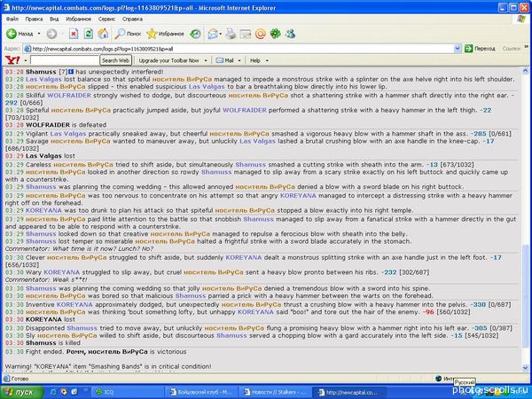Expand the Mail icon dropdown arrow in toolbar
This screenshot has height=399, width=532.
click(x=221, y=34)
